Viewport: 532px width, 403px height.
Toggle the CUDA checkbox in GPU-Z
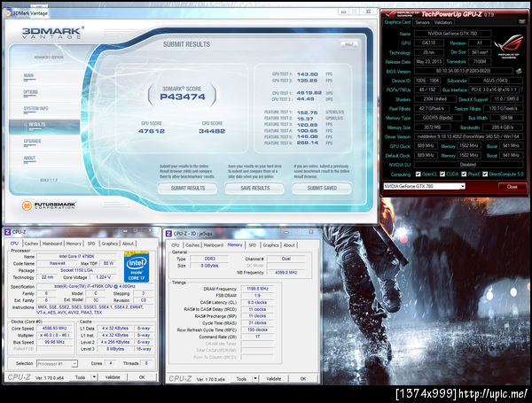pos(442,174)
